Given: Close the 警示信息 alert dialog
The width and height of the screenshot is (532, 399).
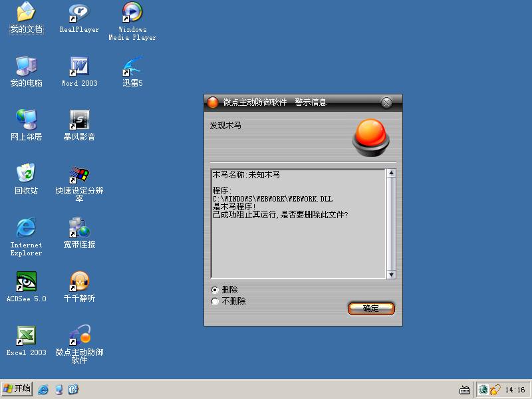Looking at the screenshot, I should pos(386,102).
